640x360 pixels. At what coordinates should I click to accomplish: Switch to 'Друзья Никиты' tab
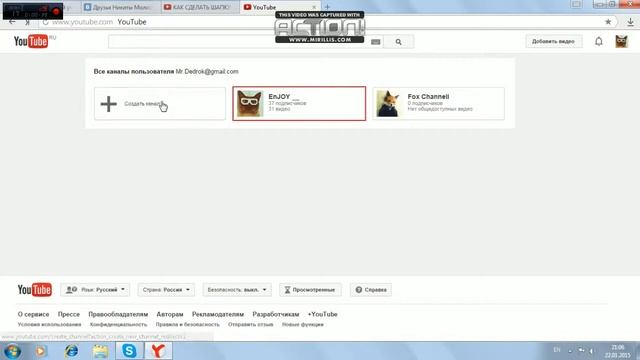[120, 7]
